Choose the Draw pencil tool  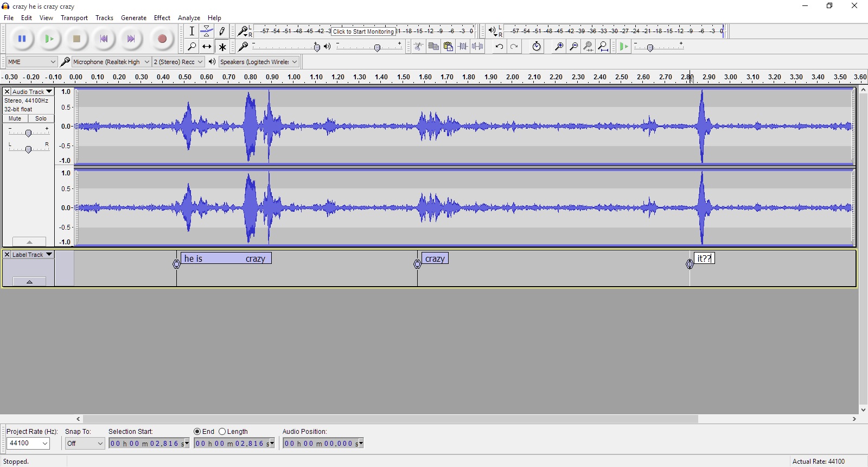pyautogui.click(x=222, y=31)
